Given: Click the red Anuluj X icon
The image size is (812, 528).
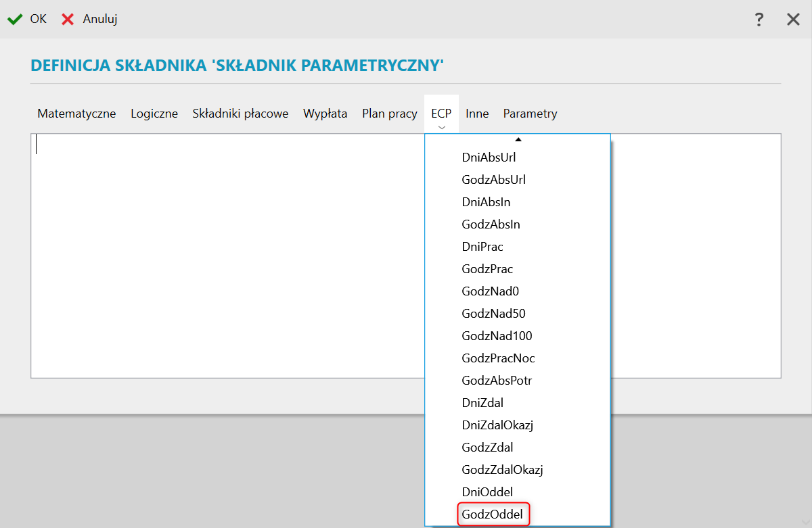Looking at the screenshot, I should coord(68,20).
